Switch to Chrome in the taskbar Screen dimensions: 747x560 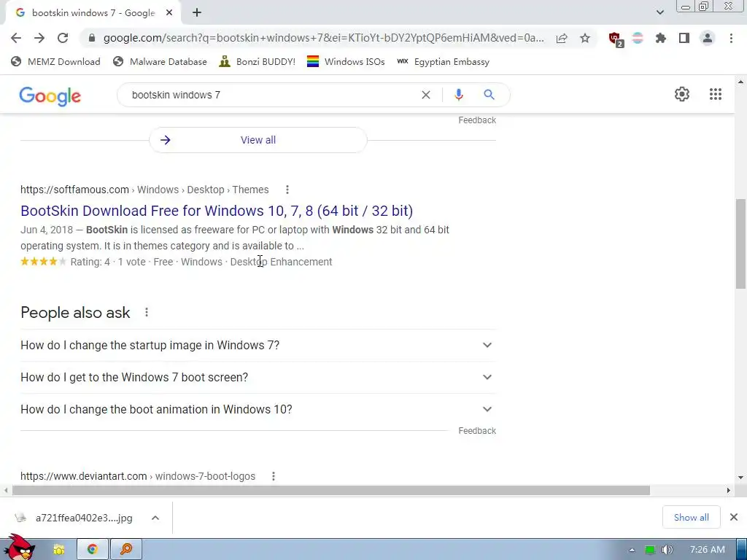[x=93, y=550]
